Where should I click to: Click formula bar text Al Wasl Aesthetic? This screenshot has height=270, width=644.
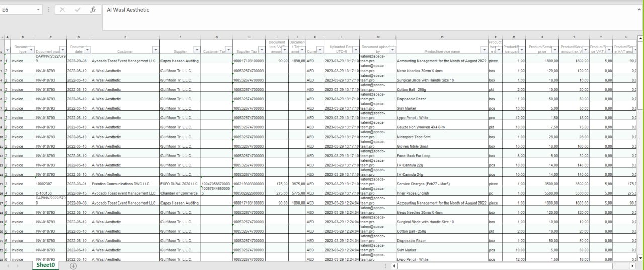pyautogui.click(x=128, y=10)
